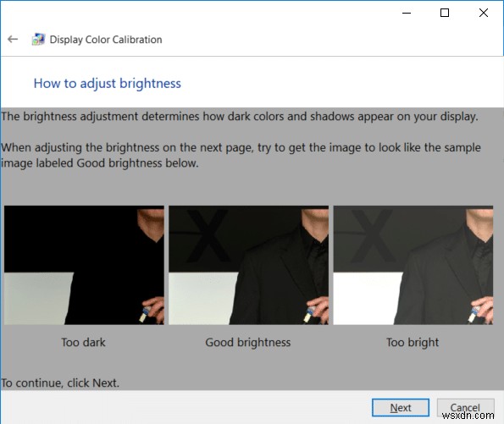Click Next to continue
Image resolution: width=504 pixels, height=424 pixels.
401,408
